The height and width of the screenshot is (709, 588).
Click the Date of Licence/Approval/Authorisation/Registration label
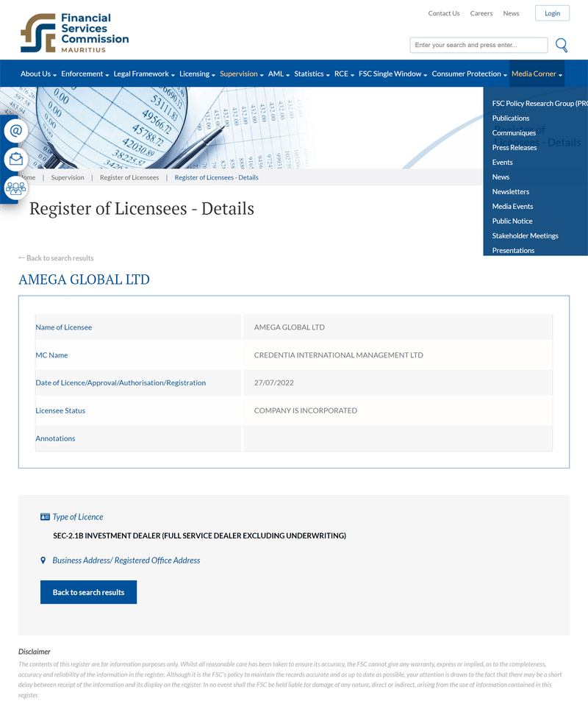pos(121,383)
